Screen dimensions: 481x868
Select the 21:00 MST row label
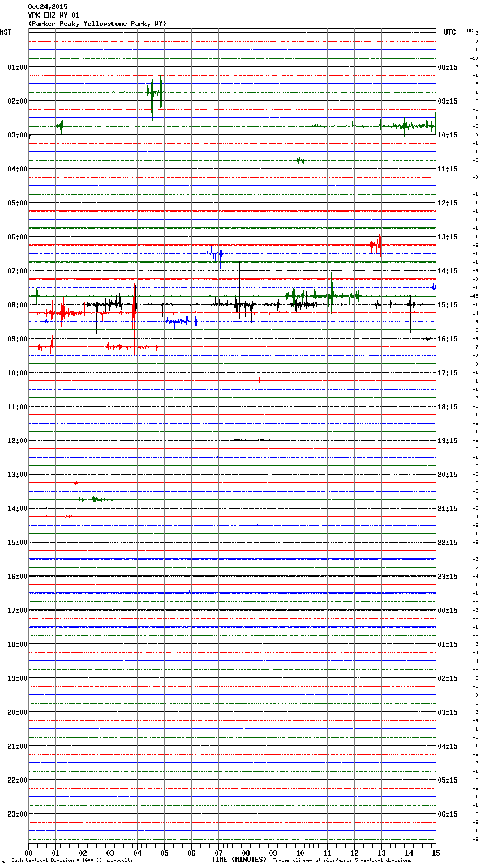(18, 746)
